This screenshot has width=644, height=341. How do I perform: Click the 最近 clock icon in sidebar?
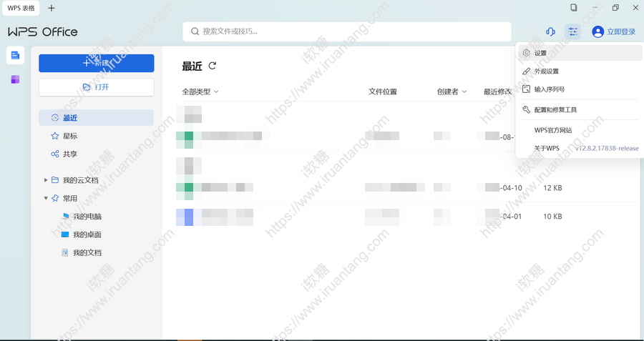(x=54, y=118)
